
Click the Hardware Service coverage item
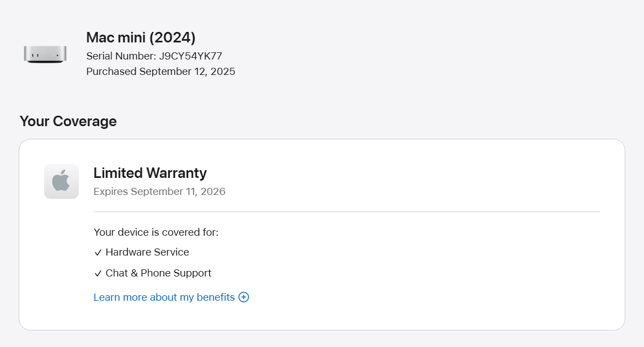click(x=147, y=252)
